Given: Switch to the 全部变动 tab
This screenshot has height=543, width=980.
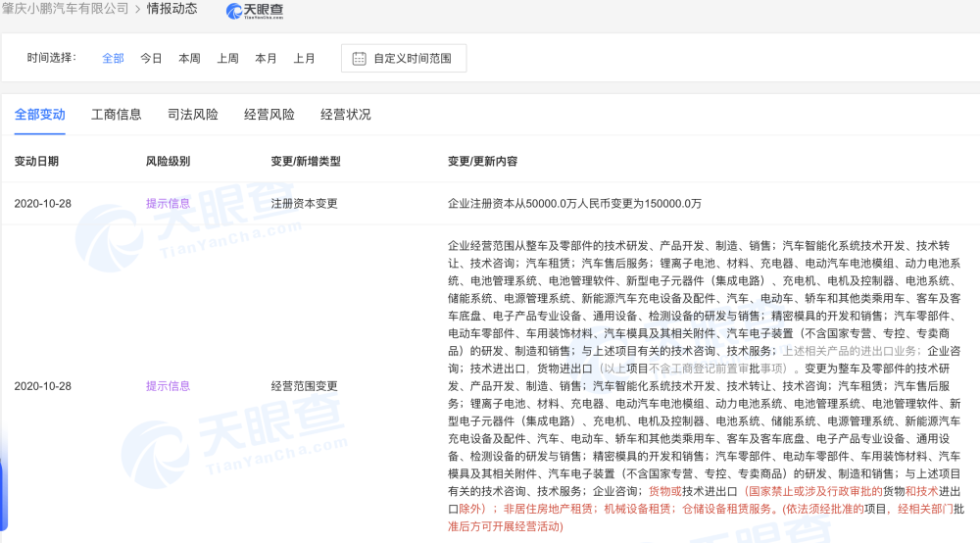Looking at the screenshot, I should click(x=40, y=115).
